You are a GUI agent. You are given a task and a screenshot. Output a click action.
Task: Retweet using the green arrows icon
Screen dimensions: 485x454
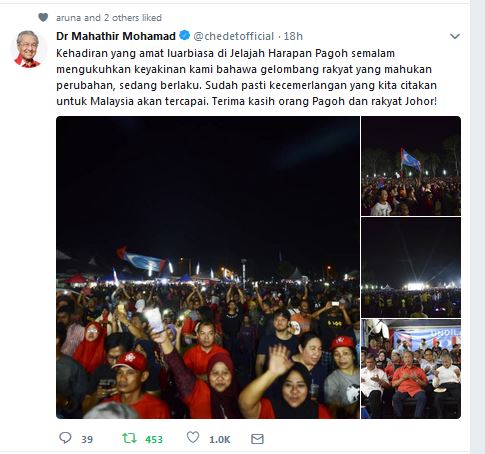pos(129,438)
